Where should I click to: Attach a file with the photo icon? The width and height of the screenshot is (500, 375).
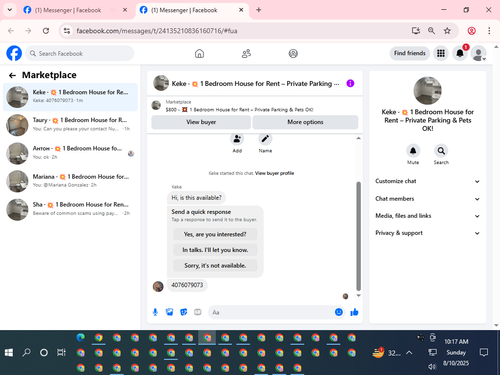tap(169, 312)
